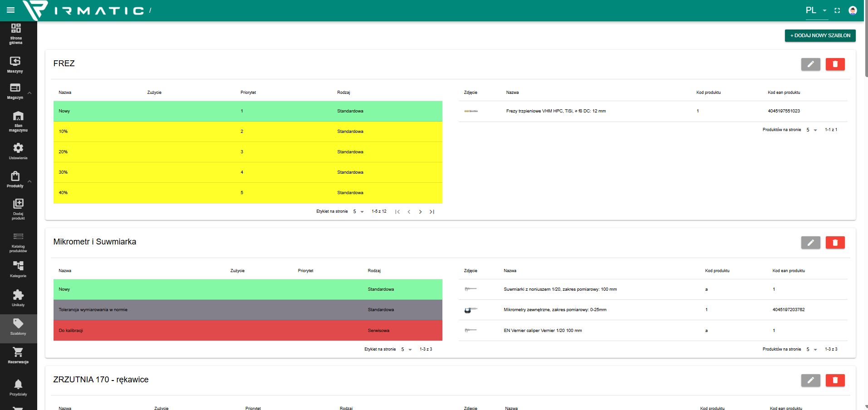Open Mikrometr Produktów na stronie dropdown

812,350
